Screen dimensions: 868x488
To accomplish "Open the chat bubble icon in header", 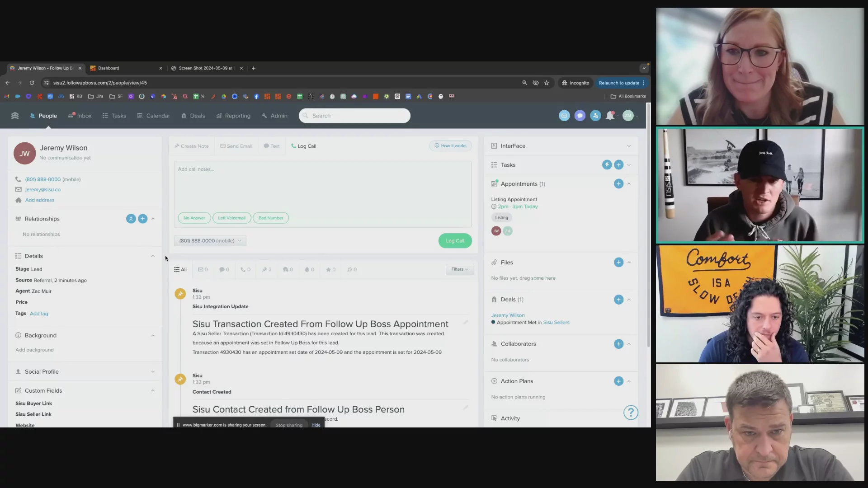I will 580,116.
